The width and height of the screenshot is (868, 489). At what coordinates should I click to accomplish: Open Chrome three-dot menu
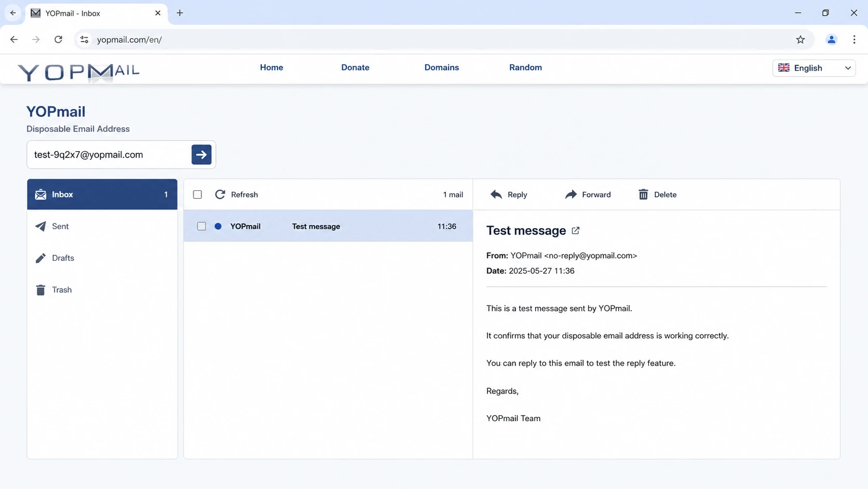tap(854, 39)
